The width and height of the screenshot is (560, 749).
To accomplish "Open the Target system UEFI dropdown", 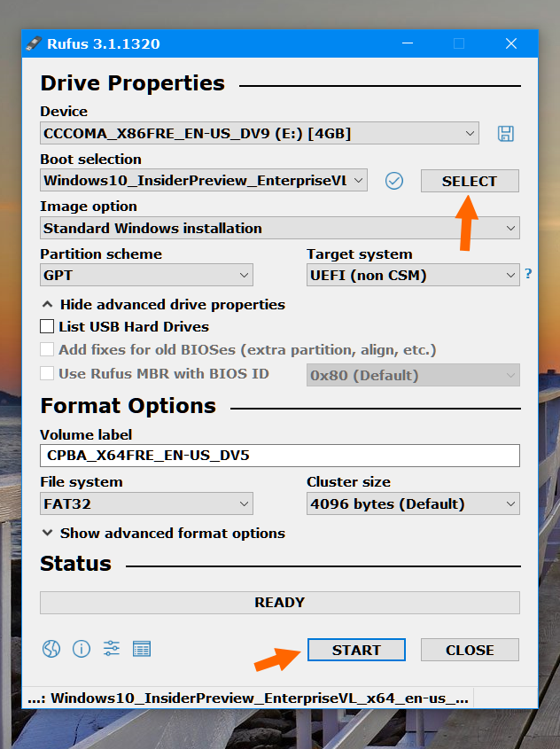I will [413, 275].
